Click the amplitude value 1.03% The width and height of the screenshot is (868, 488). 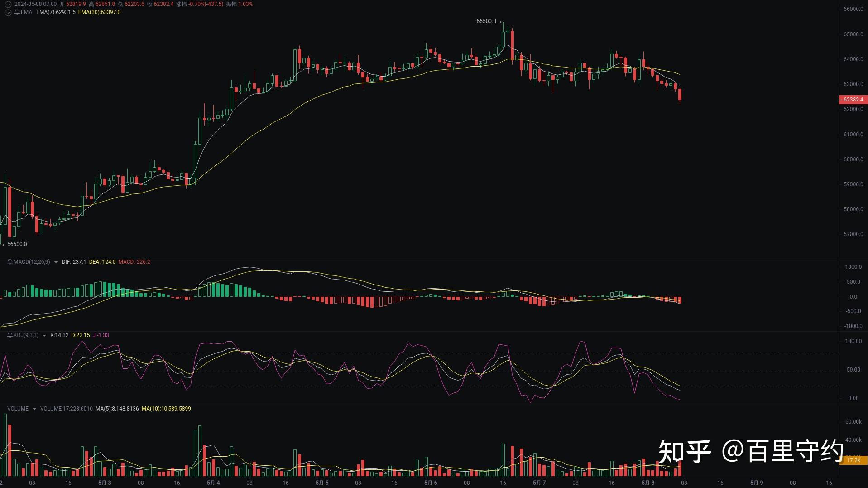pyautogui.click(x=245, y=4)
